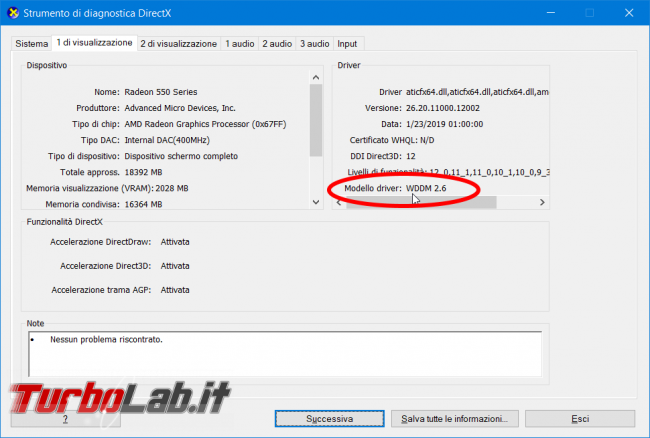Click the DDI Direct3D: 12 entry
The image size is (650, 438).
[383, 156]
